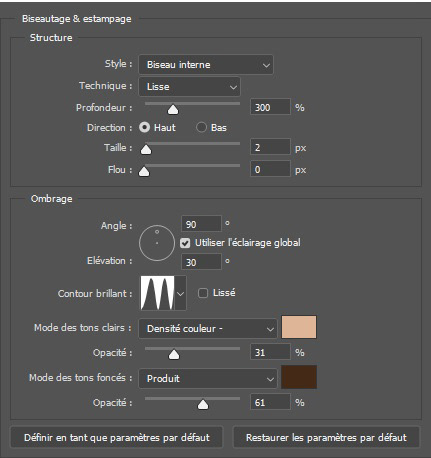Open the Technique dropdown showing Lisse
Viewport: 431px width, 458px height.
[189, 87]
